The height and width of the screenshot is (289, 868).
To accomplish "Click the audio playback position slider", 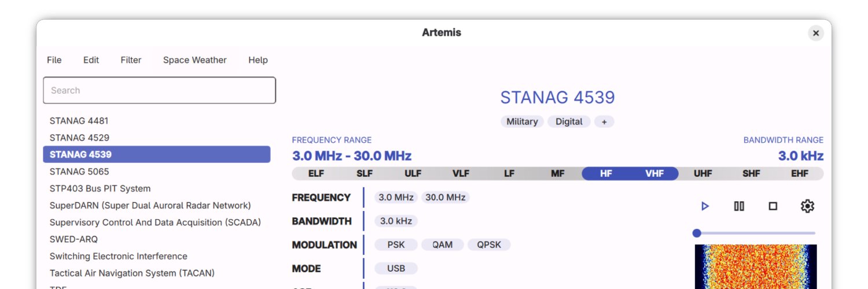I will click(755, 233).
